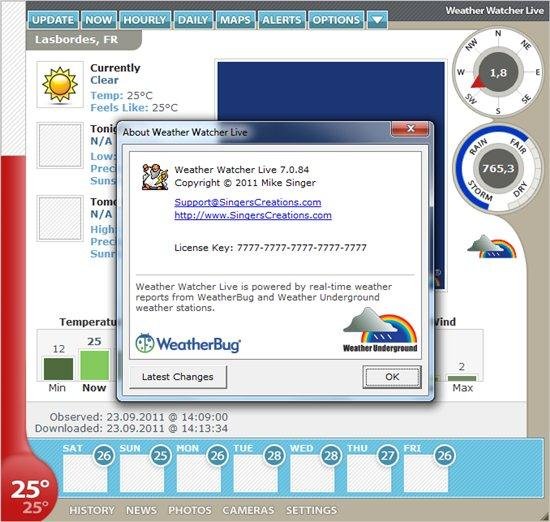This screenshot has height=522, width=550.
Task: Switch to the HOURLY forecast
Action: (x=145, y=20)
